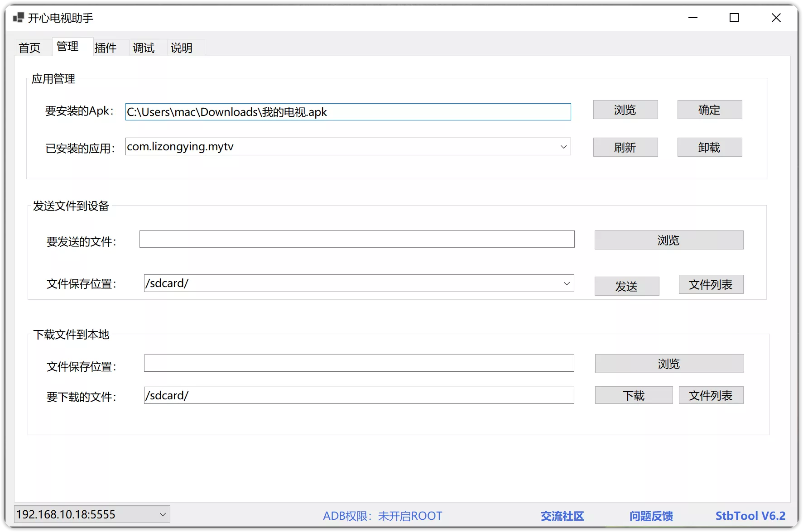Click 确定 to install the APK
Screen dimensions: 803x532
pyautogui.click(x=709, y=110)
